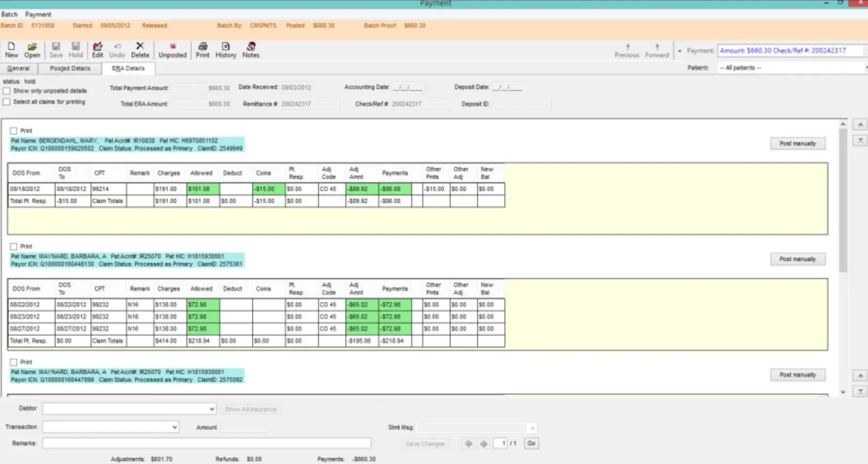Open the History toolbar icon
Image resolution: width=868 pixels, height=464 pixels.
coord(226,50)
